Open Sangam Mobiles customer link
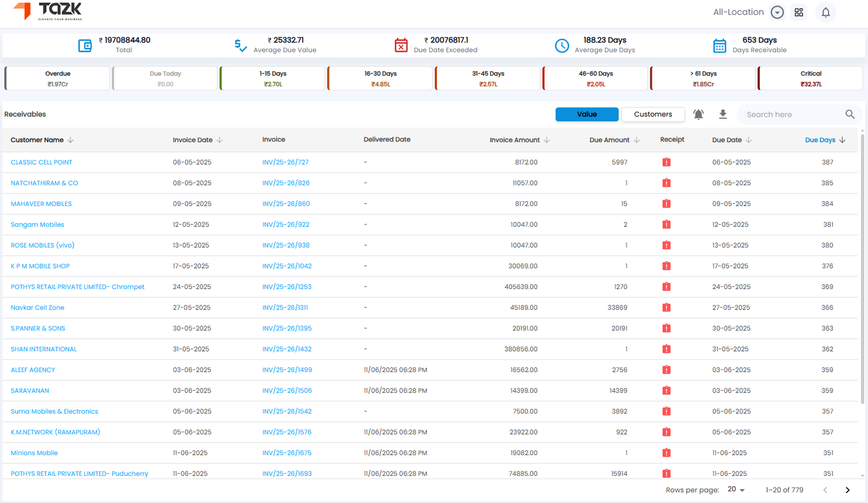 click(x=37, y=224)
